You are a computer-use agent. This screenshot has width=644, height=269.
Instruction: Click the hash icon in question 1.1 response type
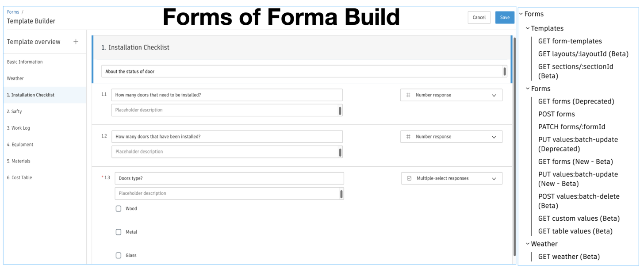coord(408,95)
